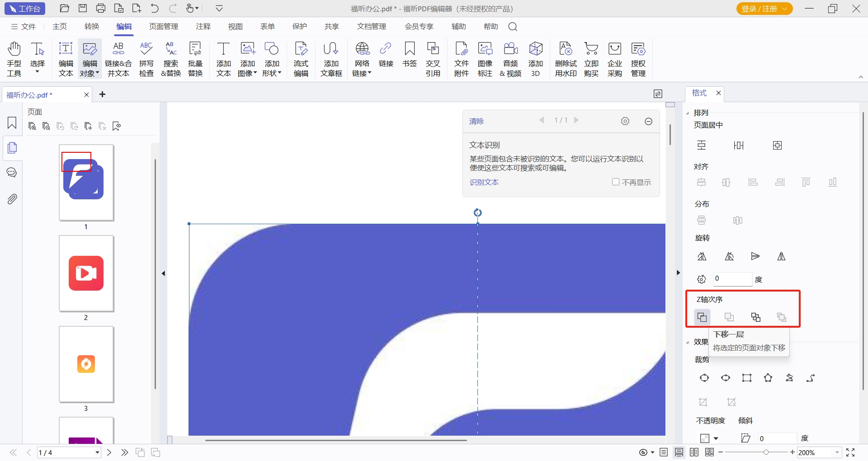
Task: Open the comments side panel
Action: click(x=12, y=173)
